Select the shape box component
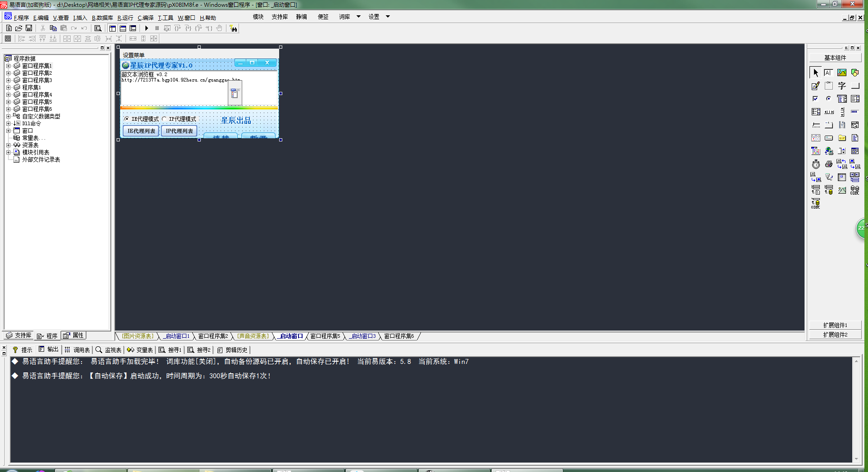Screen dimensions: 868x472 (855, 73)
